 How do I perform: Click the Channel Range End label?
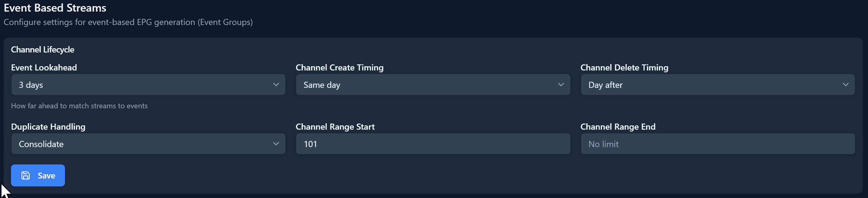(618, 127)
